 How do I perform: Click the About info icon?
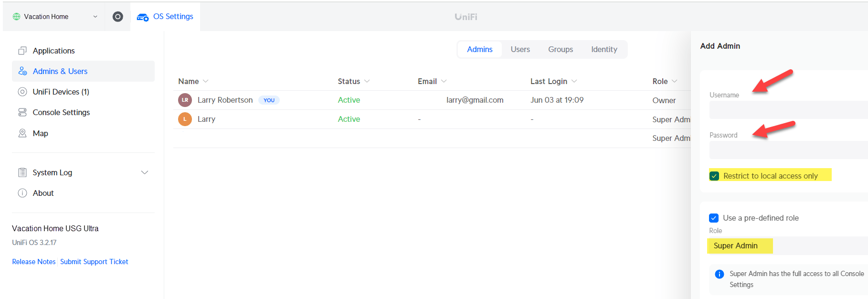(x=22, y=193)
